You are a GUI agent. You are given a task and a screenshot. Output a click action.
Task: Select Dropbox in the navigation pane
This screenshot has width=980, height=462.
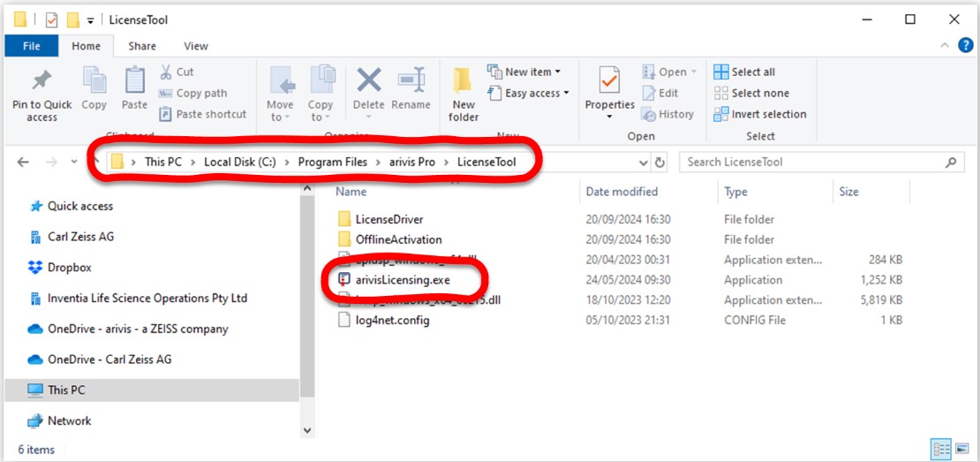pos(69,268)
